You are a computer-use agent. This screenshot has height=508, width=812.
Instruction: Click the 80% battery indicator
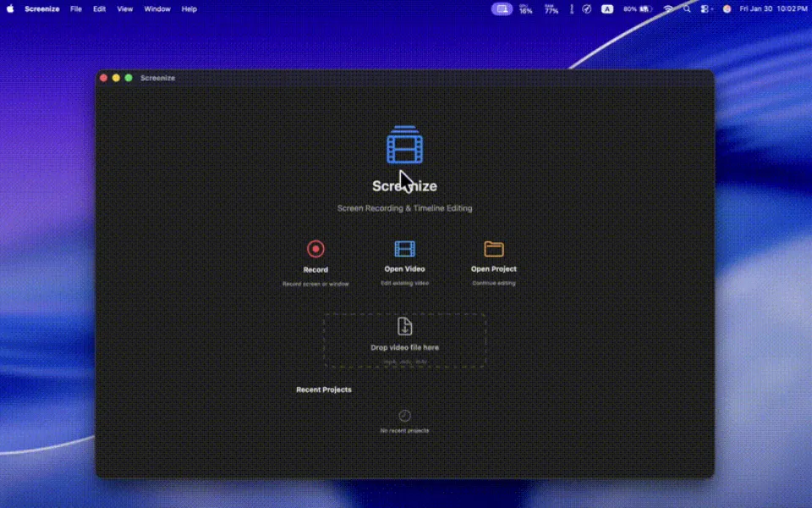638,8
